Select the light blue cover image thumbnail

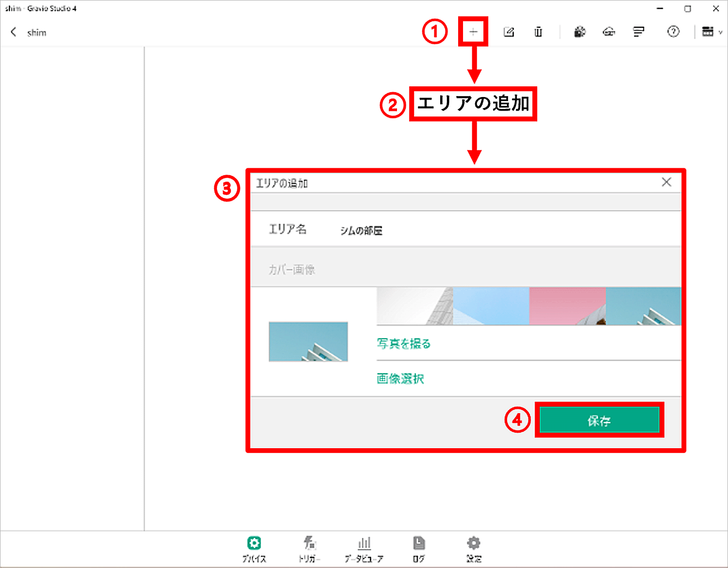click(x=491, y=306)
